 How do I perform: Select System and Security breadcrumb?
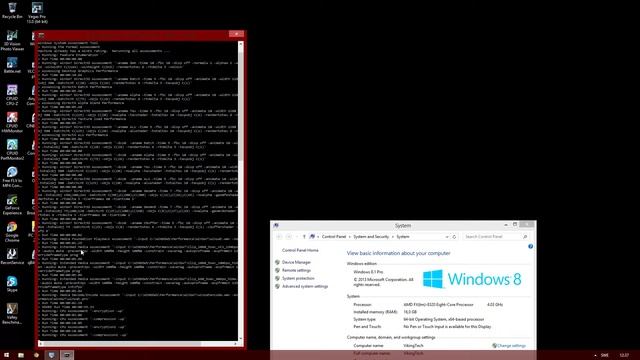click(x=371, y=237)
